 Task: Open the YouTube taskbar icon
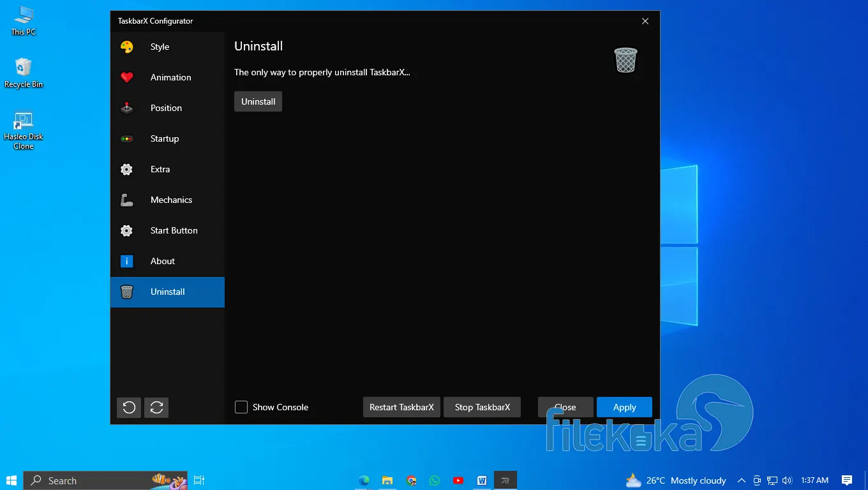[x=458, y=480]
